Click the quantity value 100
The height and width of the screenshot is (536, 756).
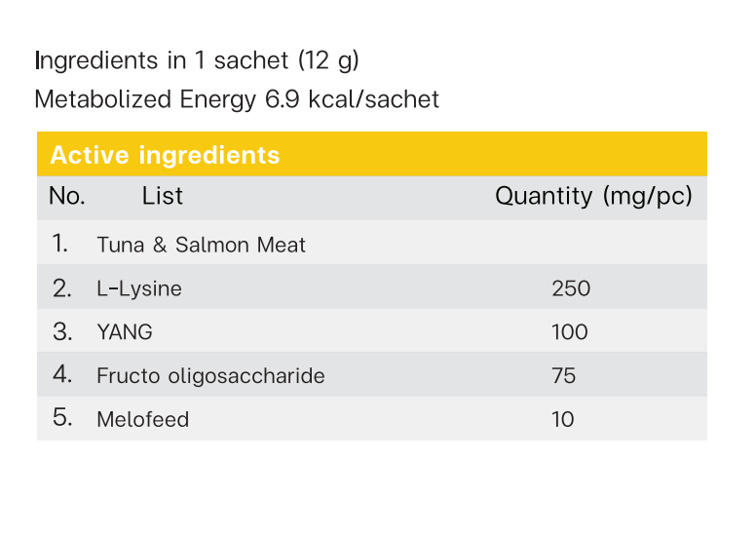click(x=570, y=332)
